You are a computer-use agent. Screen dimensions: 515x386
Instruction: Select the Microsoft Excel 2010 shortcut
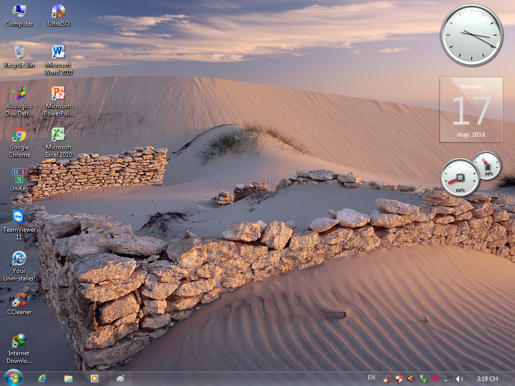point(59,143)
